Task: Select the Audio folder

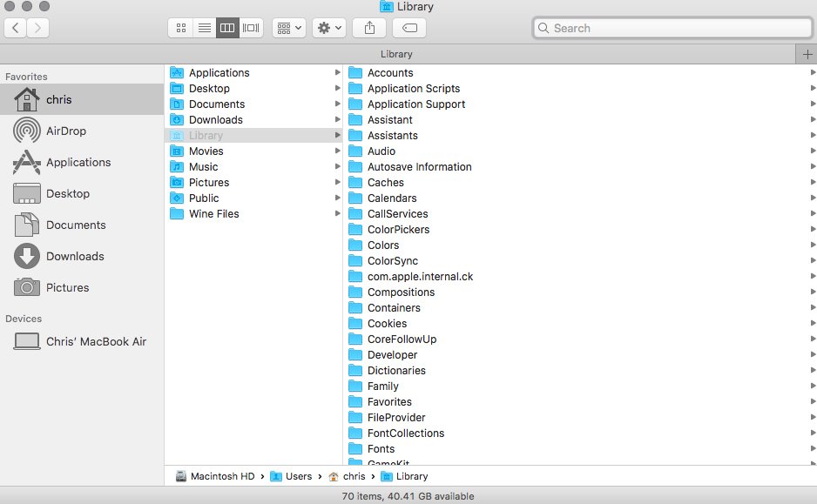Action: [580, 151]
